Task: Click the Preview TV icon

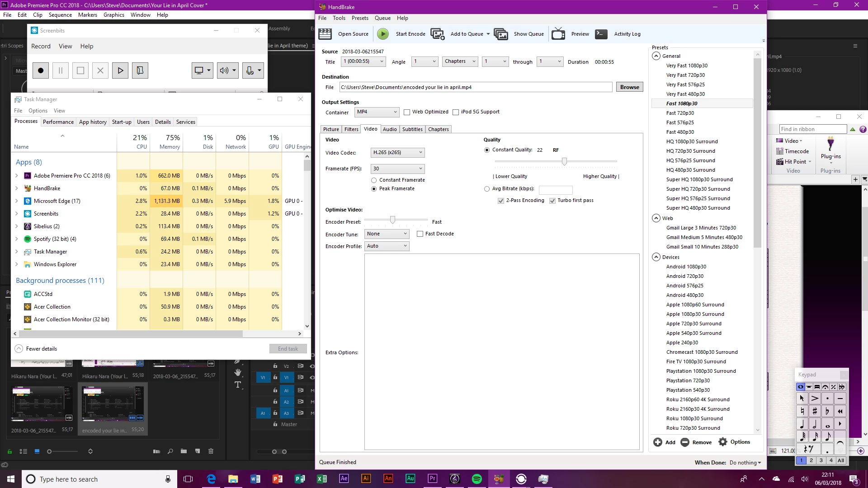Action: point(558,34)
